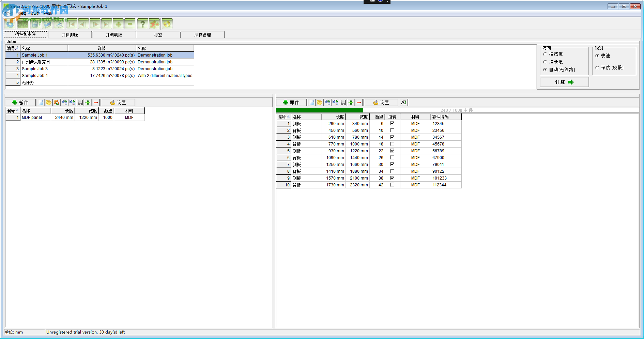Click the 板件 import button
Viewport: 644px width, 339px height.
(20, 103)
